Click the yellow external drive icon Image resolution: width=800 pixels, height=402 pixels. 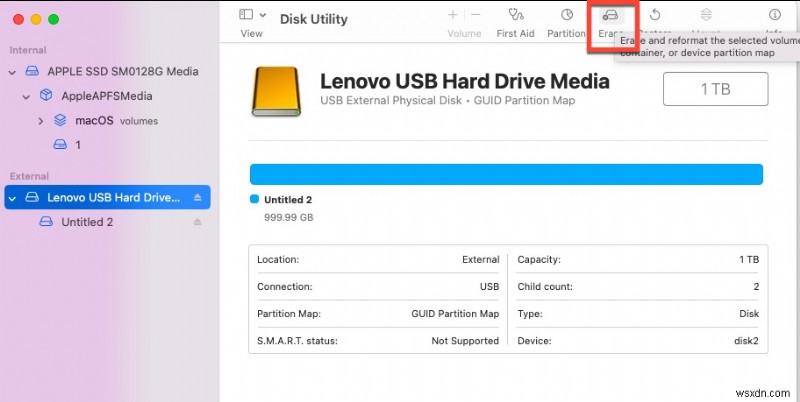276,91
